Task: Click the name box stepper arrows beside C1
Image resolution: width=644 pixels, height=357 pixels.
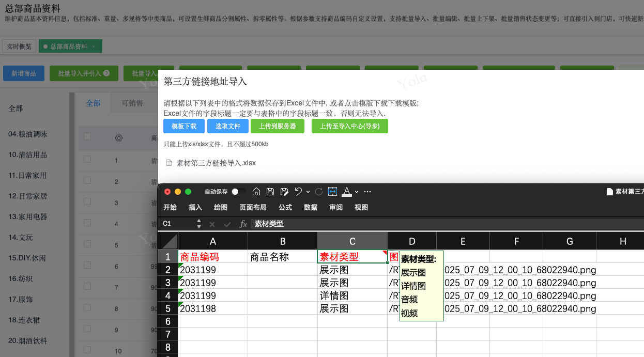Action: (199, 224)
